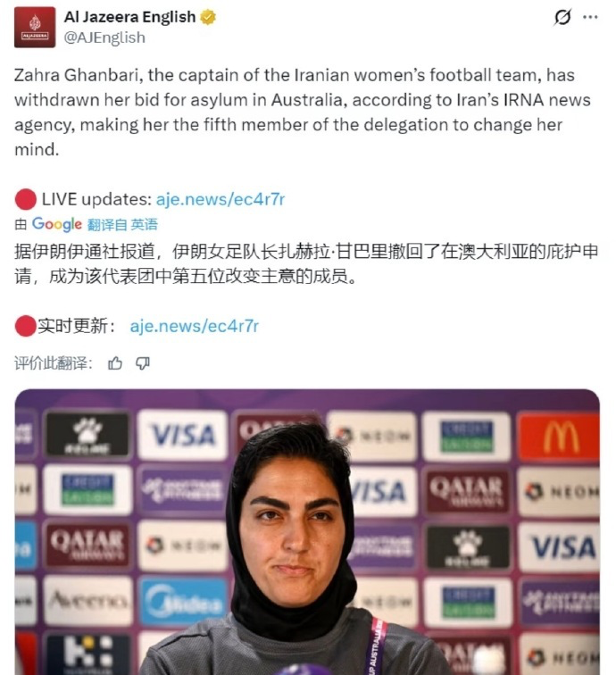Rate translation with thumbs up
Viewport: 616px width, 675px height.
pyautogui.click(x=115, y=363)
